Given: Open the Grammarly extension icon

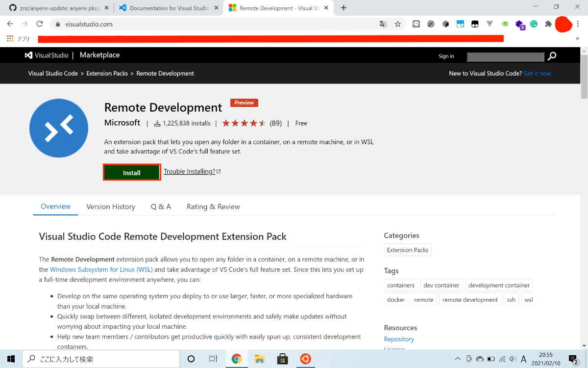Looking at the screenshot, I should [534, 24].
